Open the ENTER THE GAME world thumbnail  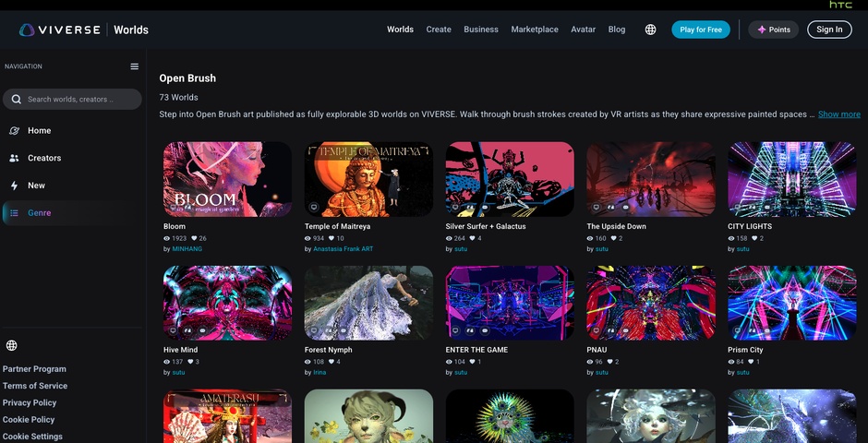pyautogui.click(x=510, y=303)
